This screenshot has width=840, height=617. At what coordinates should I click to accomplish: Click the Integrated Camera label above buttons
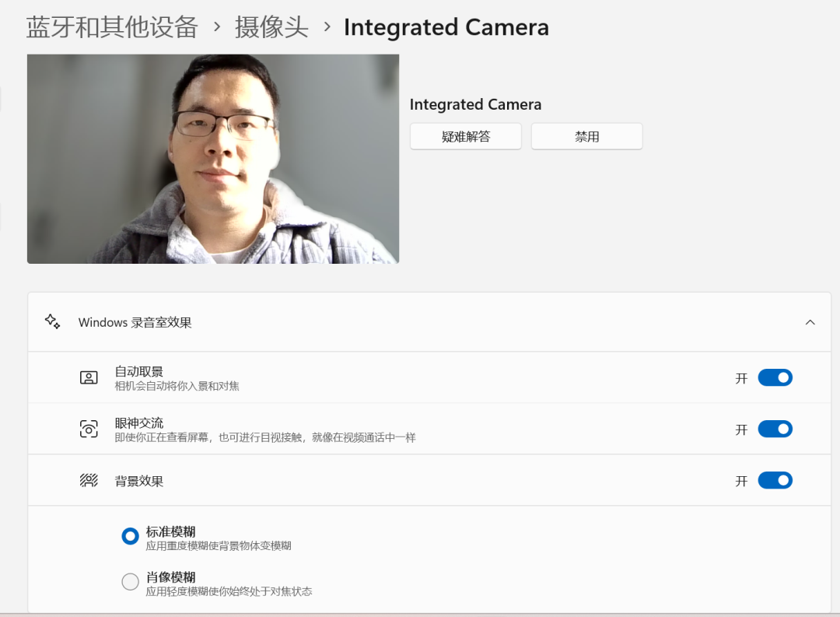coord(476,104)
